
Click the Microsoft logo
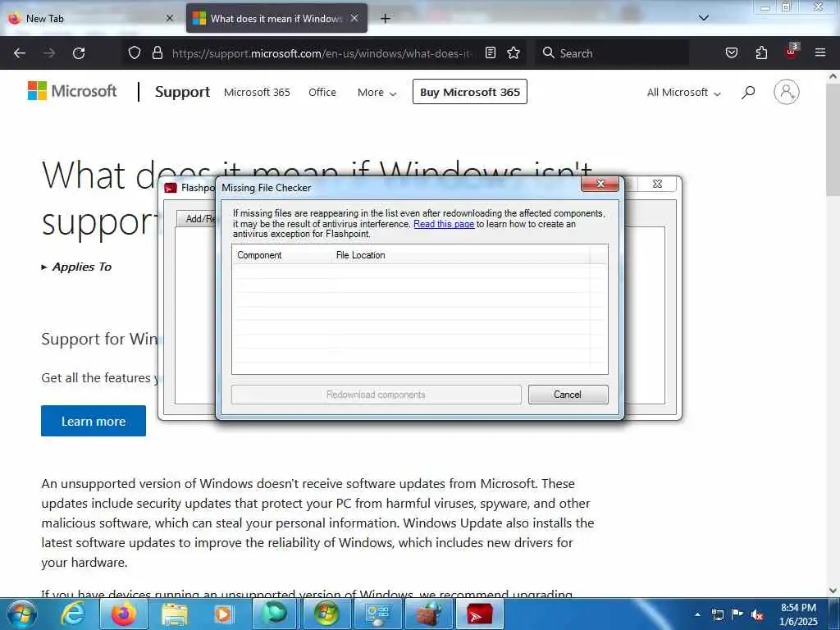(x=72, y=91)
